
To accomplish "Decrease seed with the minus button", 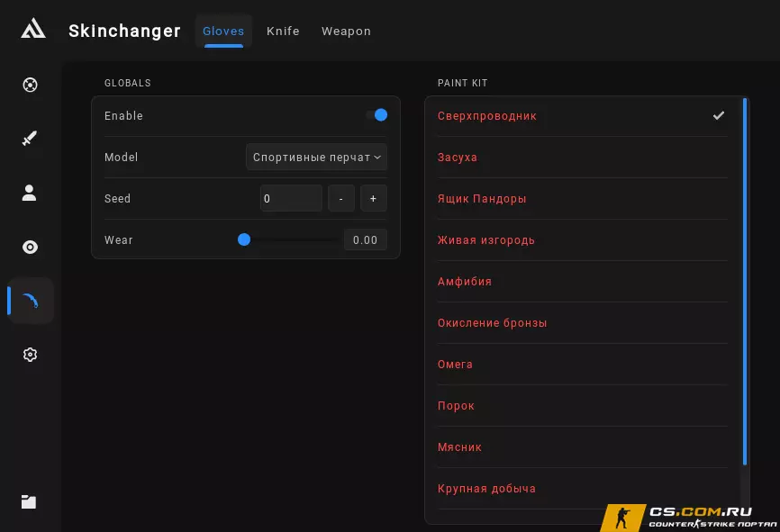I will [x=341, y=198].
